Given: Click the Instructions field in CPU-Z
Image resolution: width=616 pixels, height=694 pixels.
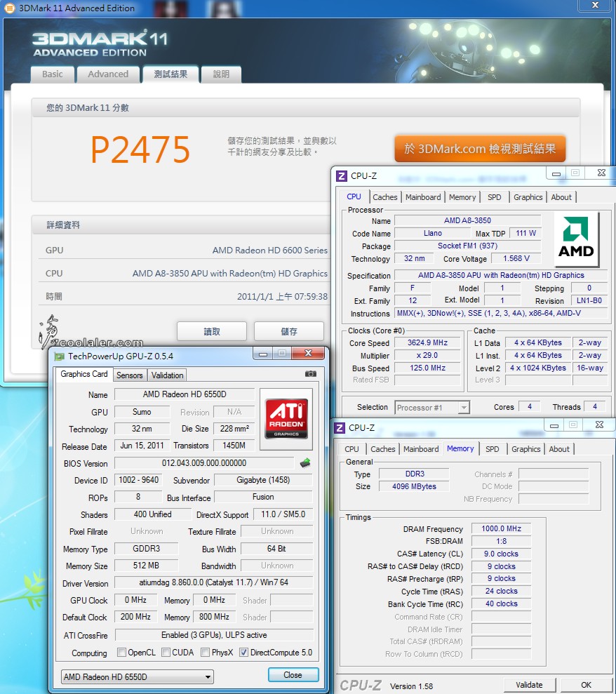Looking at the screenshot, I should (501, 314).
